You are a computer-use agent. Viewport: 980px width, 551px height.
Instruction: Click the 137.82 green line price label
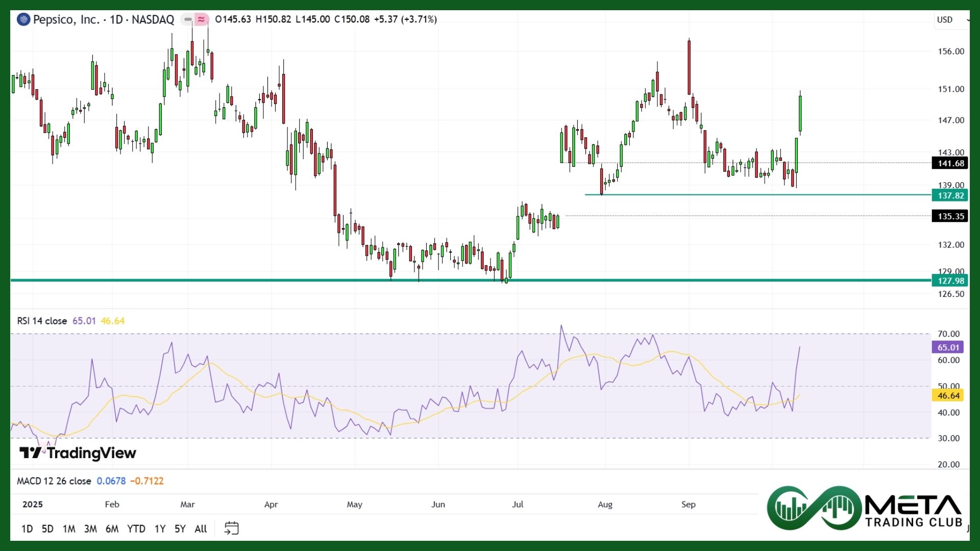[950, 195]
